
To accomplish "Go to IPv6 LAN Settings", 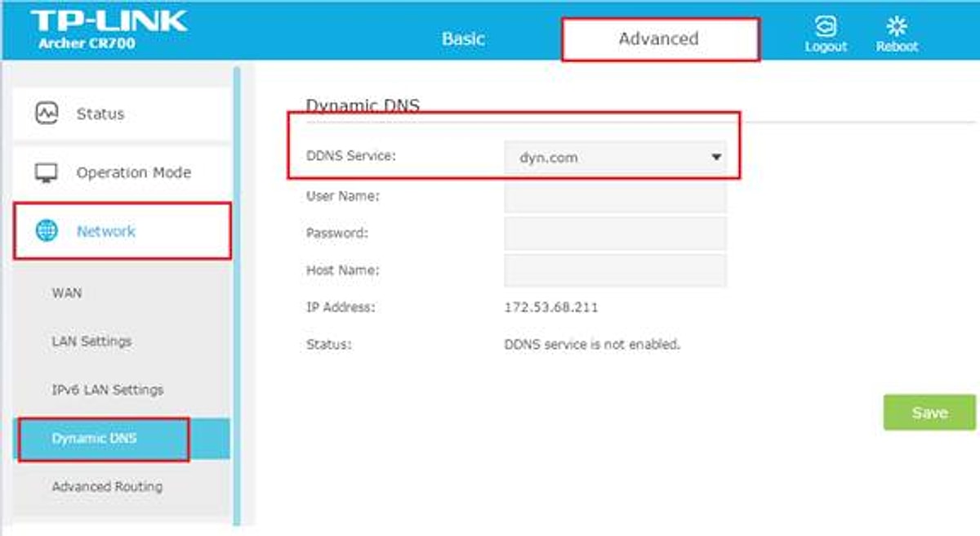I will pos(108,390).
